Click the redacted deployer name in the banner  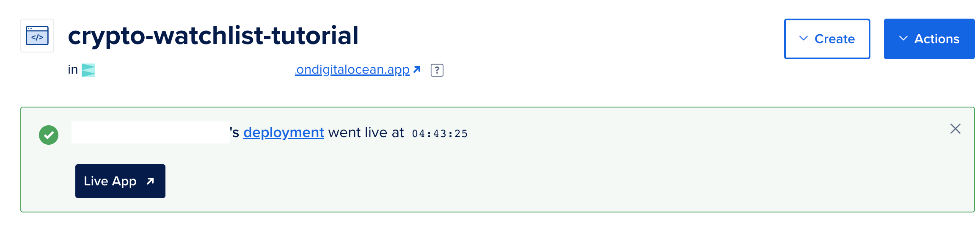(x=151, y=132)
